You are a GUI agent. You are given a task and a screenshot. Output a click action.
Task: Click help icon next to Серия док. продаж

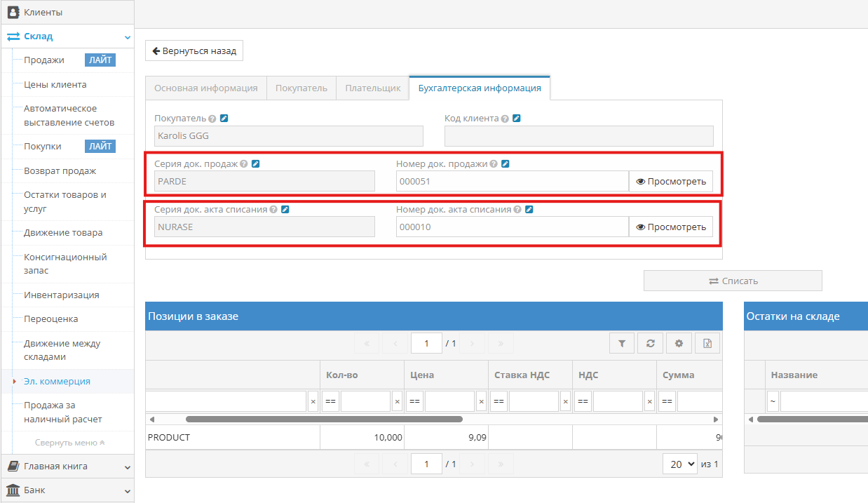[x=244, y=164]
